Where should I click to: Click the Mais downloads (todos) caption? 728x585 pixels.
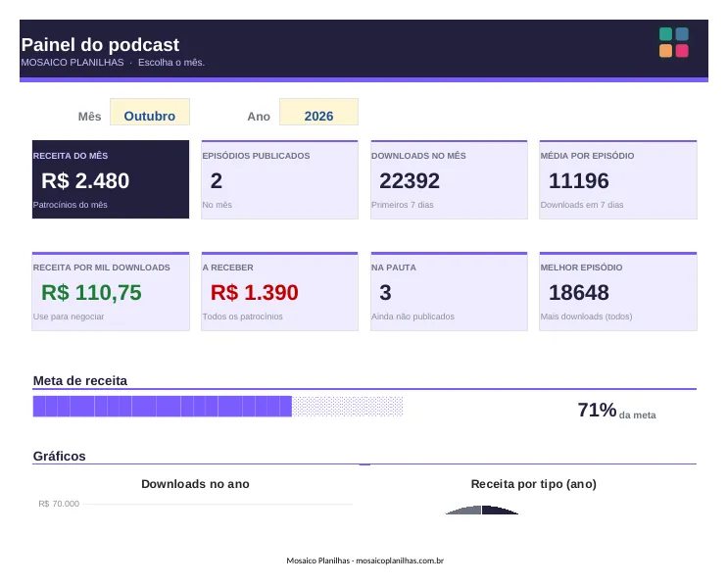pos(586,317)
